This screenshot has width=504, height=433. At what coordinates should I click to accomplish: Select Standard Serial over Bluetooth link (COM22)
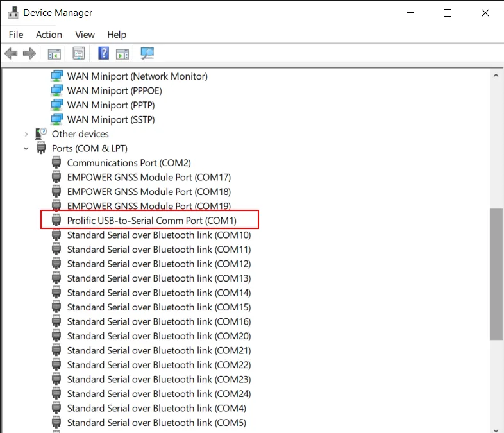159,365
